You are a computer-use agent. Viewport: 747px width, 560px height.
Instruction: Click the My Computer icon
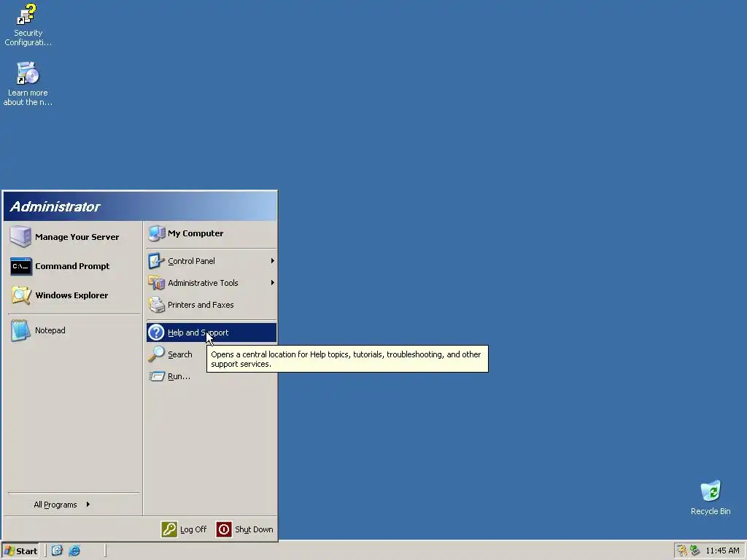156,233
